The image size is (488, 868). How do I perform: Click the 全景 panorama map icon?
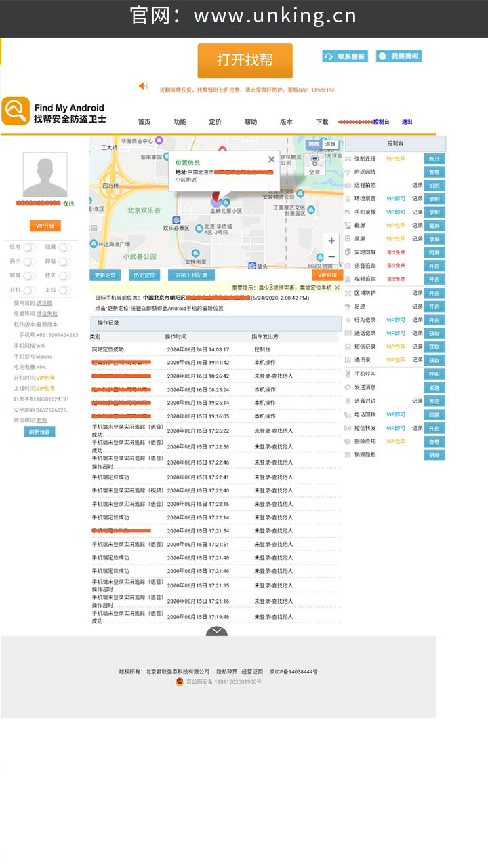pos(314,164)
